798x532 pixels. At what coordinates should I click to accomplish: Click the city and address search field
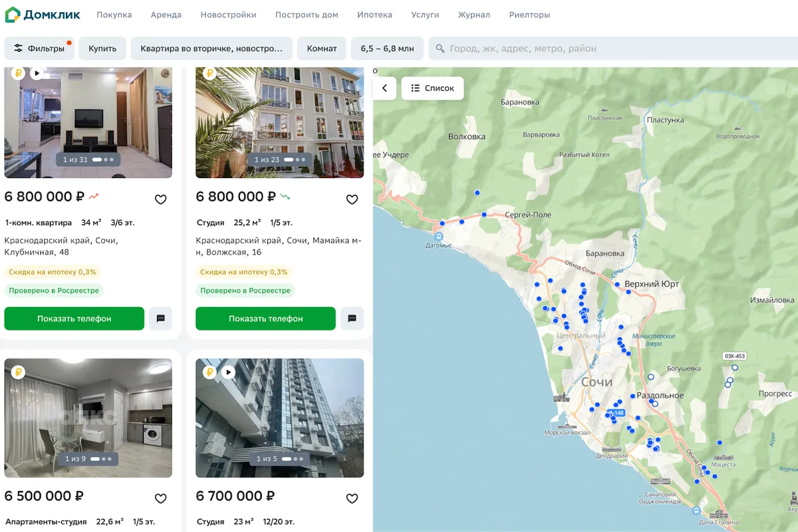(613, 49)
